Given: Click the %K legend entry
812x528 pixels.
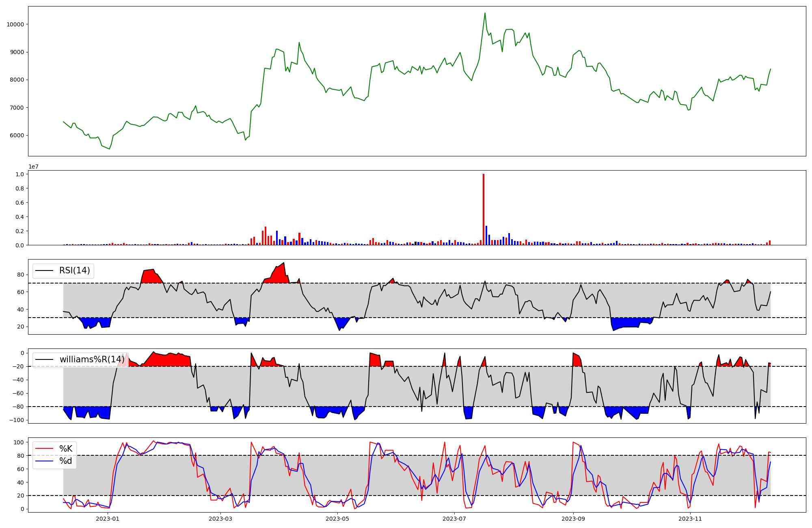Looking at the screenshot, I should [66, 449].
